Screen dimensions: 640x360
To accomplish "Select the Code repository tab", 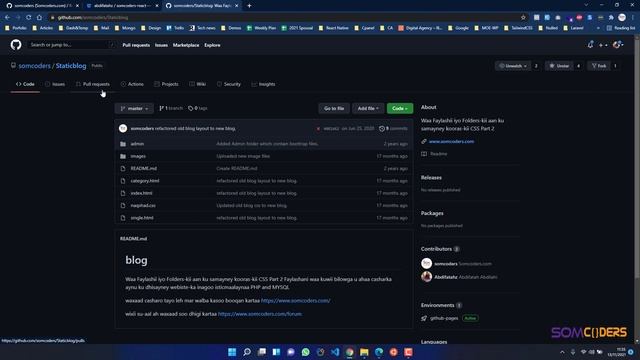I will tap(25, 84).
